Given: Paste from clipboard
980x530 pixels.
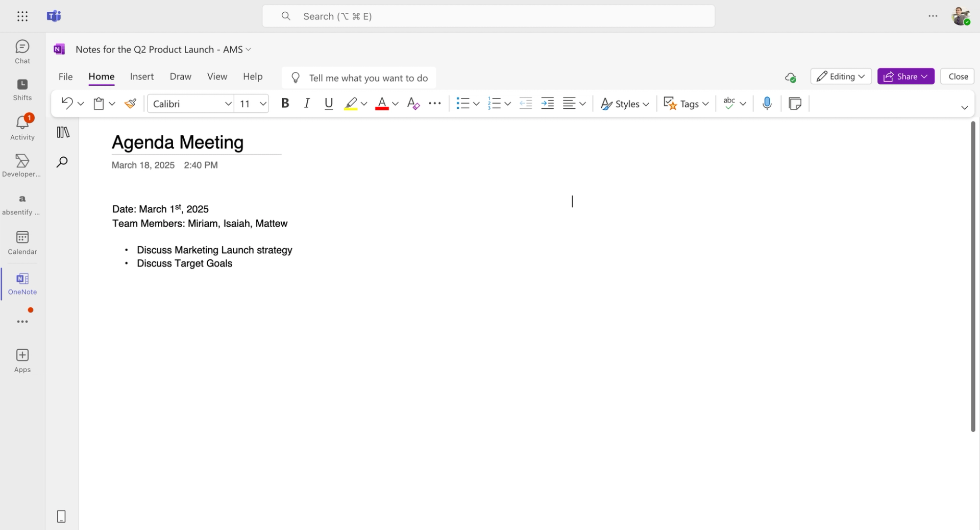Looking at the screenshot, I should [x=99, y=104].
